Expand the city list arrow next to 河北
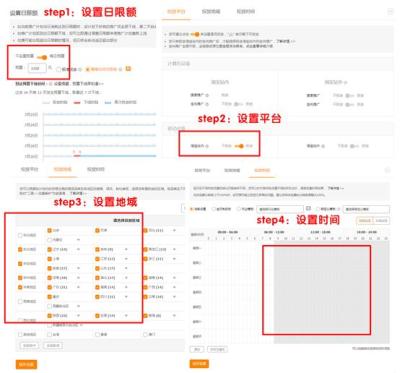 tap(174, 230)
